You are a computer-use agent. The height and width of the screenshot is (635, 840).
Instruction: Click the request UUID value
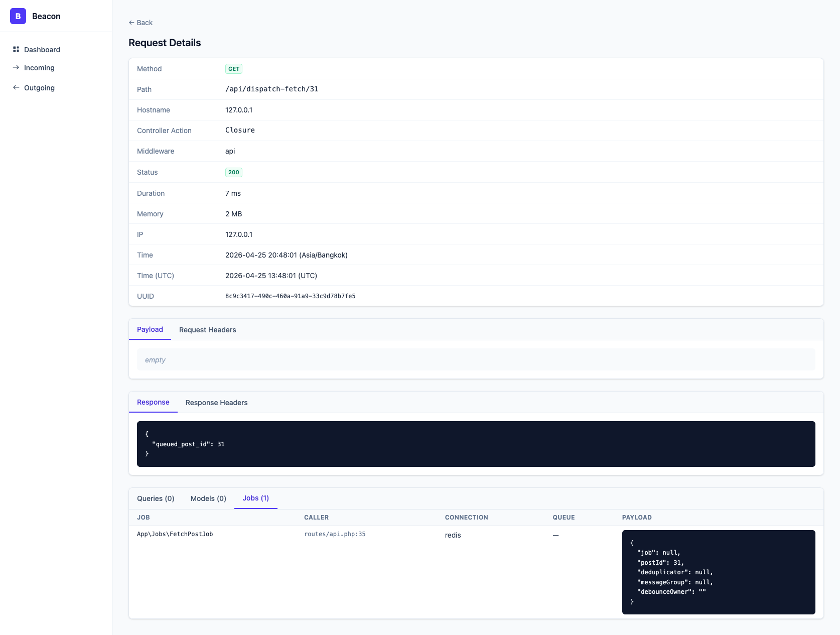[290, 296]
